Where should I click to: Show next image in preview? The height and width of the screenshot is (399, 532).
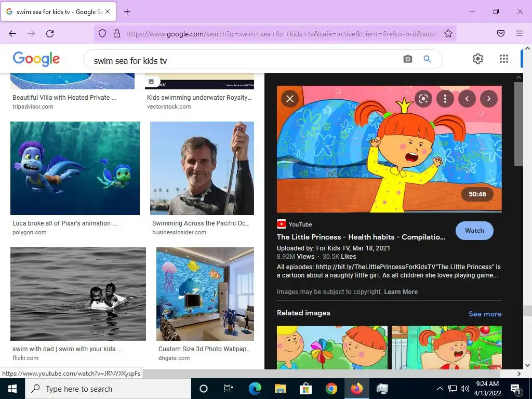488,99
